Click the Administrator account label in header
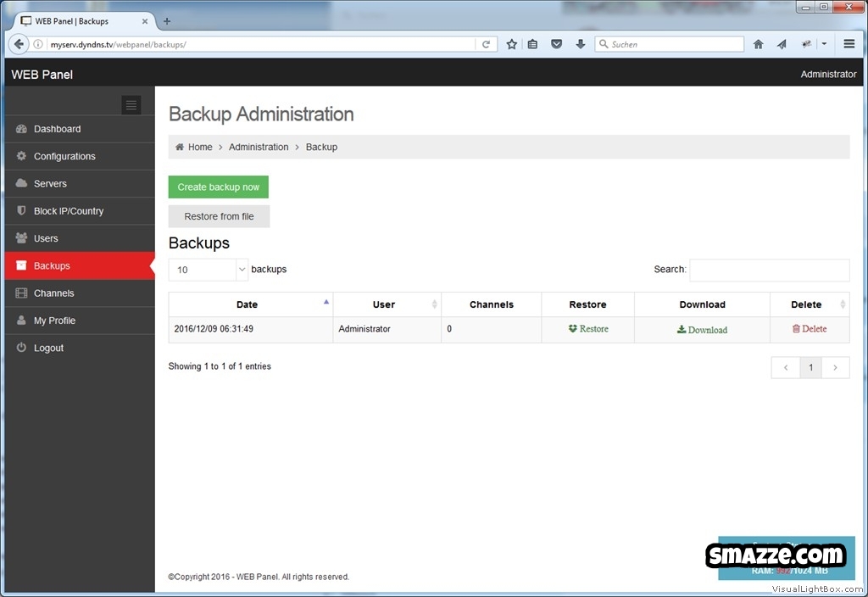This screenshot has height=597, width=868. coord(828,75)
